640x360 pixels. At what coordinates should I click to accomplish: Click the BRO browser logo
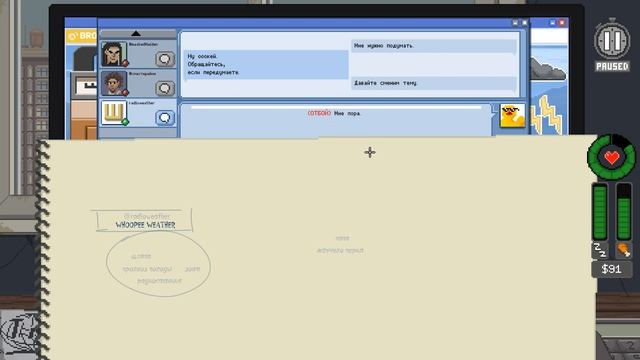click(x=82, y=36)
